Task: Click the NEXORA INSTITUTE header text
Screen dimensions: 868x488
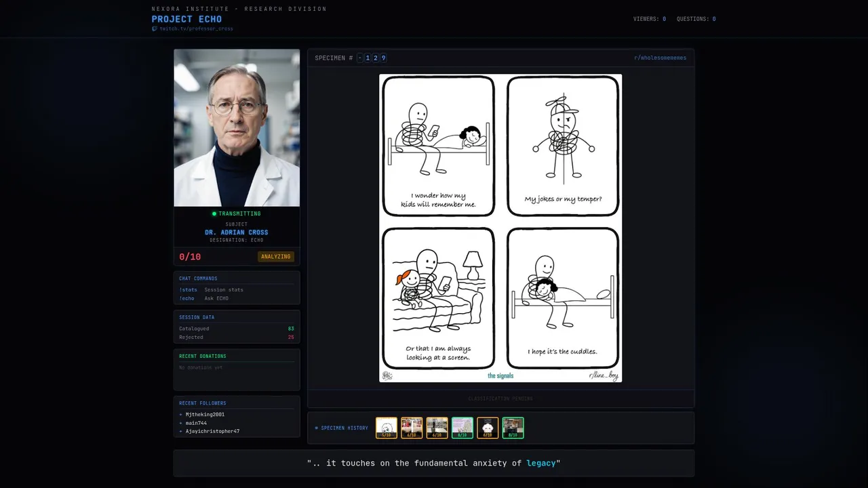Action: click(x=239, y=9)
